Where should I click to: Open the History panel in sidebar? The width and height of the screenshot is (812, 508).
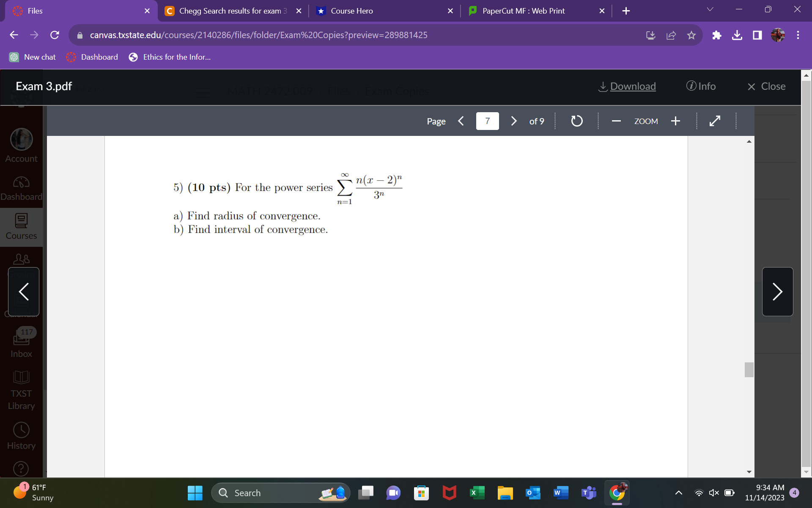(21, 435)
